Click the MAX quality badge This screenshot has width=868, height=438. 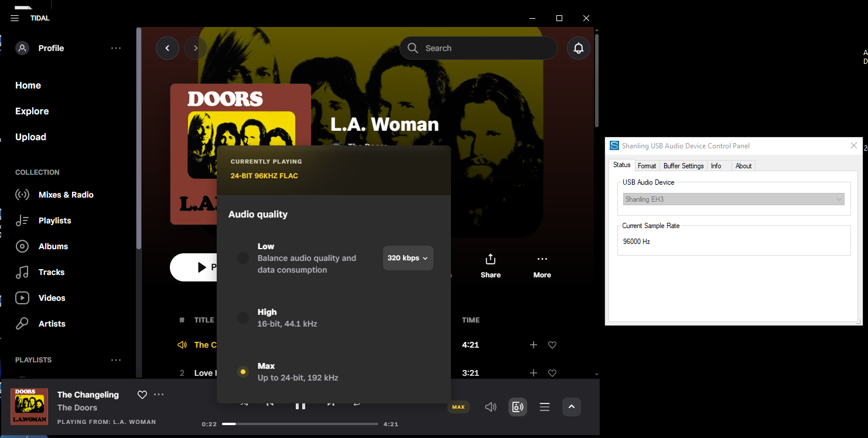pyautogui.click(x=458, y=407)
